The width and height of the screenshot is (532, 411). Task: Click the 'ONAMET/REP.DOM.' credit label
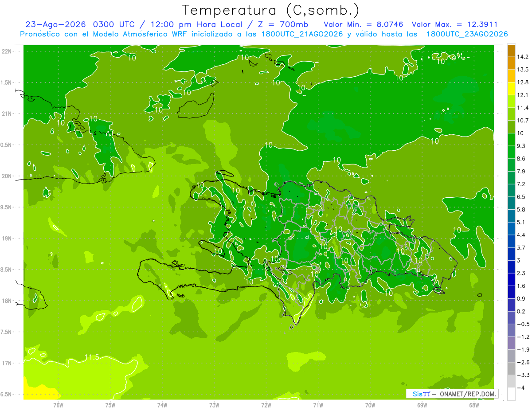[468, 394]
